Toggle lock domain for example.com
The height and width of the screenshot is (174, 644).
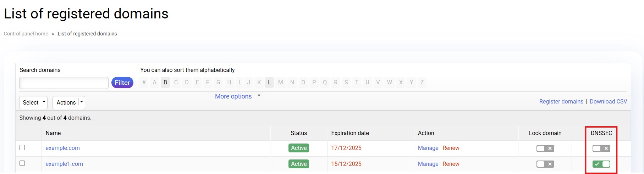click(x=545, y=148)
